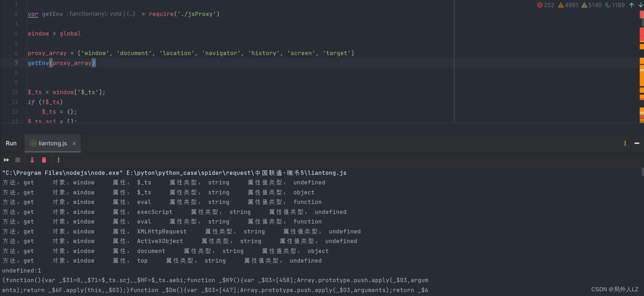Screen dimensions: 644x296
Task: Click the if (!$_ts) statement
Action: click(45, 102)
